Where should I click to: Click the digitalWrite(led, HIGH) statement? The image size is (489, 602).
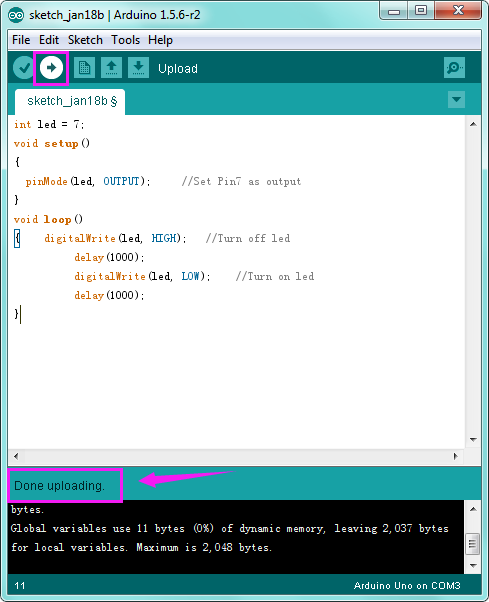pyautogui.click(x=115, y=238)
